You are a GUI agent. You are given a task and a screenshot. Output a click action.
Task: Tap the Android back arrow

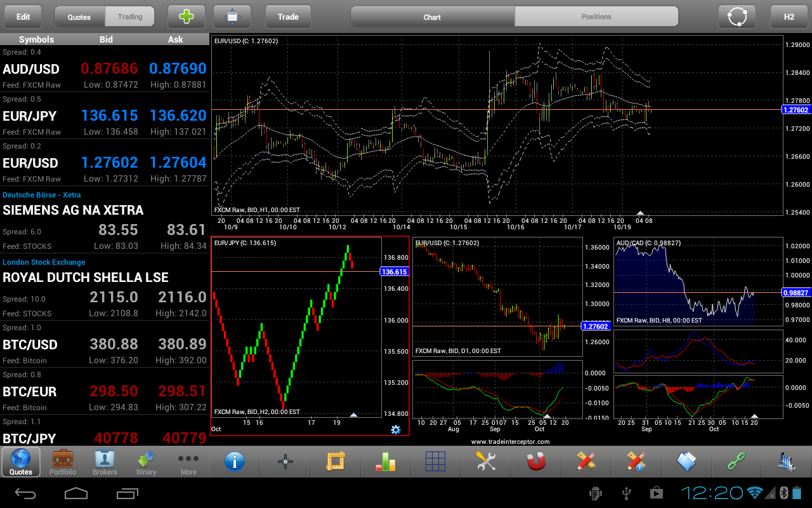pyautogui.click(x=26, y=493)
